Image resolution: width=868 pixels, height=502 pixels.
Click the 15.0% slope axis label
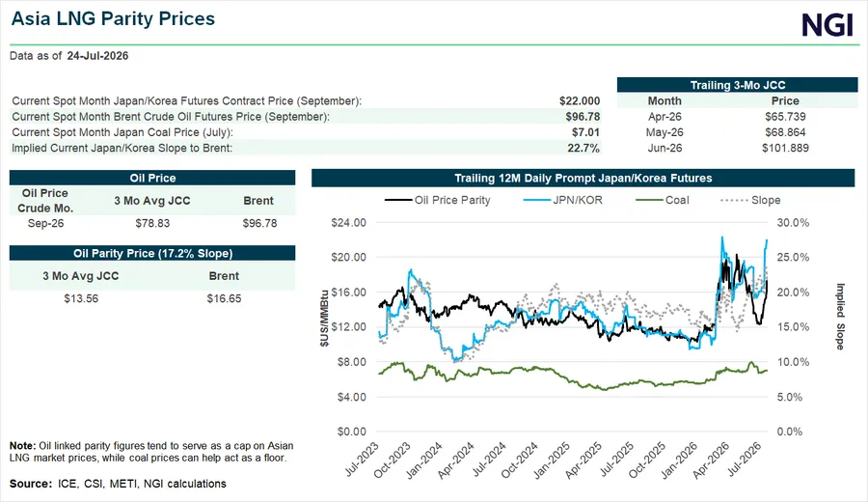tap(793, 327)
